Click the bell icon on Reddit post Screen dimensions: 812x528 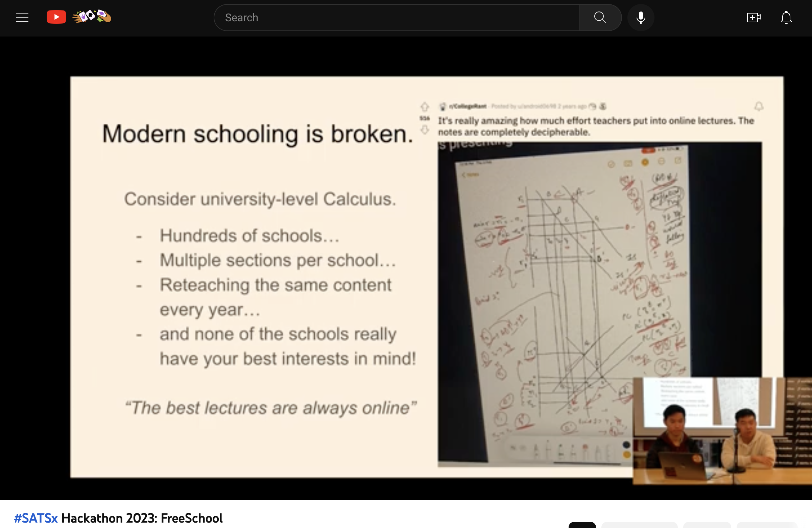point(759,106)
